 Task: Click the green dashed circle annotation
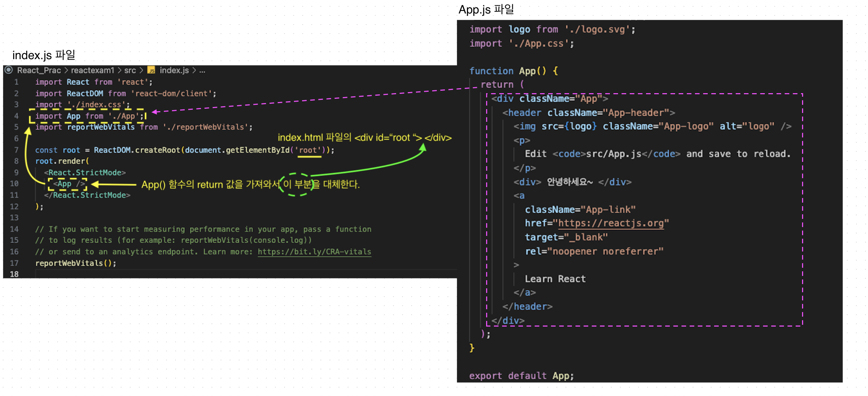click(296, 184)
